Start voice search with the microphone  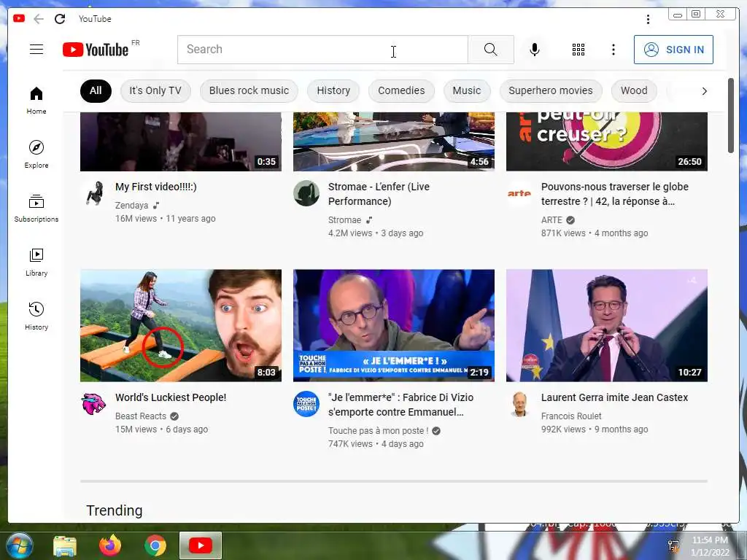point(535,50)
